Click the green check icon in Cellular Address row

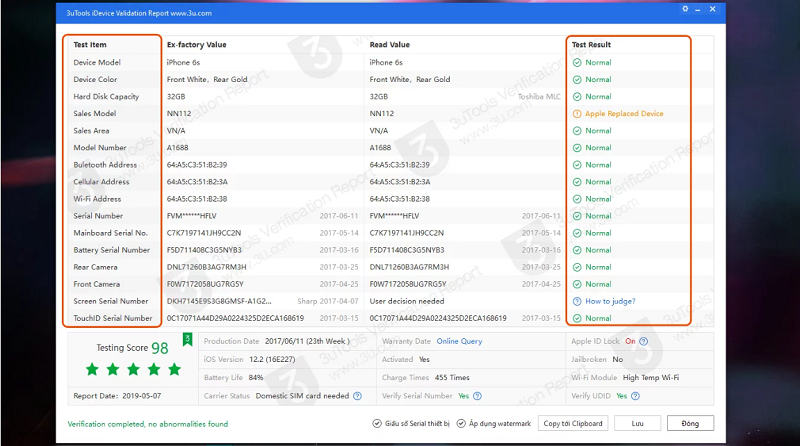577,182
